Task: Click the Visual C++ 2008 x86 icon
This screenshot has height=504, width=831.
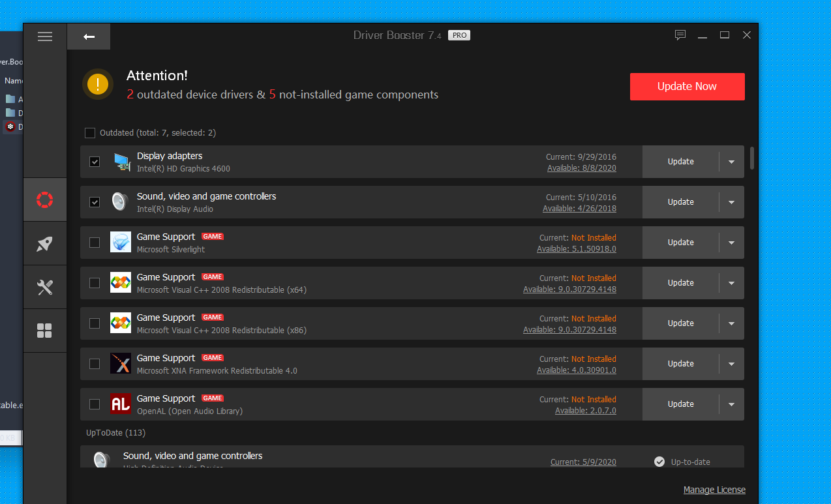Action: click(x=121, y=323)
